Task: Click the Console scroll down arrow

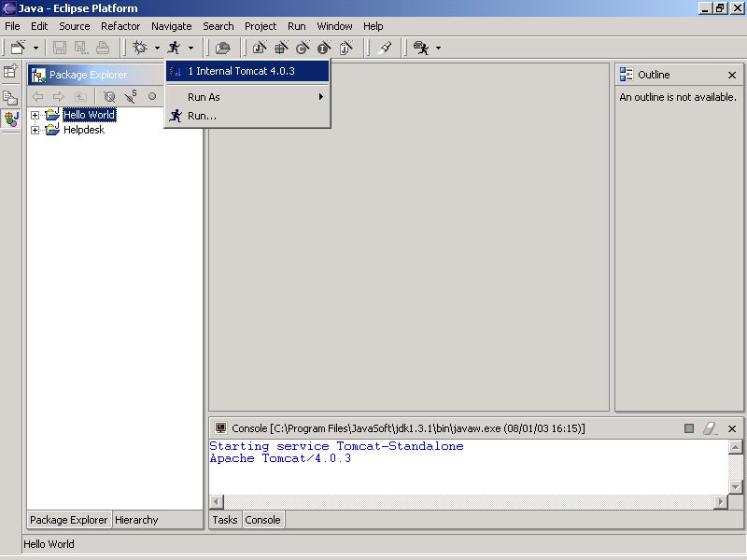Action: (x=735, y=486)
